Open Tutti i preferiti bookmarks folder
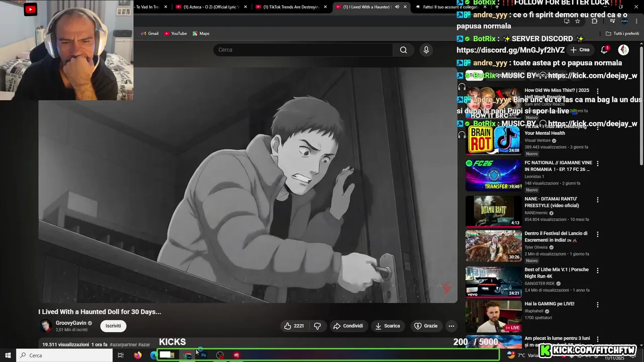This screenshot has width=644, height=362. 622,34
